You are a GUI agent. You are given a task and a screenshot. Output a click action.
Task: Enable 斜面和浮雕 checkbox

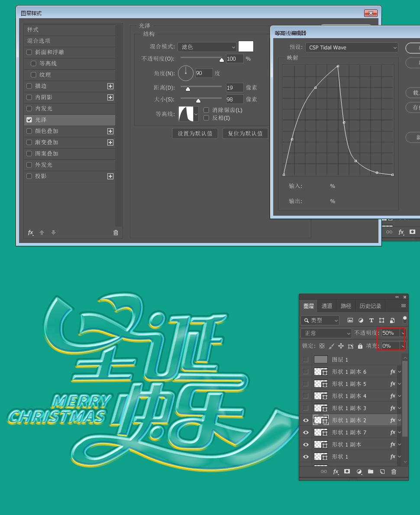[x=29, y=52]
